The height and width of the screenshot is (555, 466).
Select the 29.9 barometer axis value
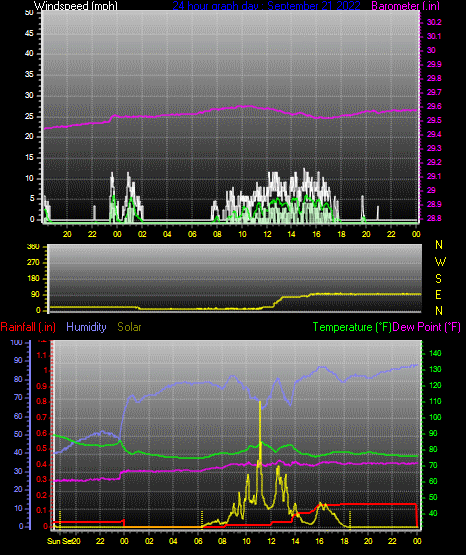pyautogui.click(x=434, y=64)
